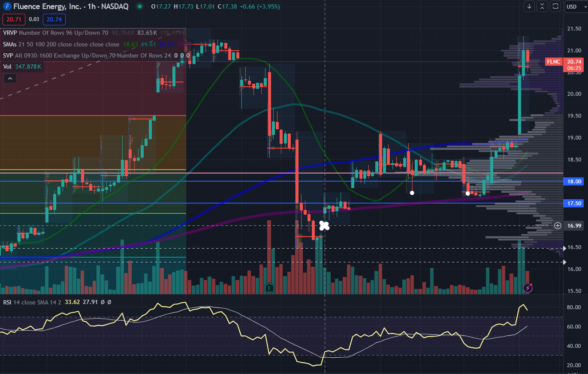Click the plus icon beside 16.99 price
The image size is (588, 374).
(558, 225)
